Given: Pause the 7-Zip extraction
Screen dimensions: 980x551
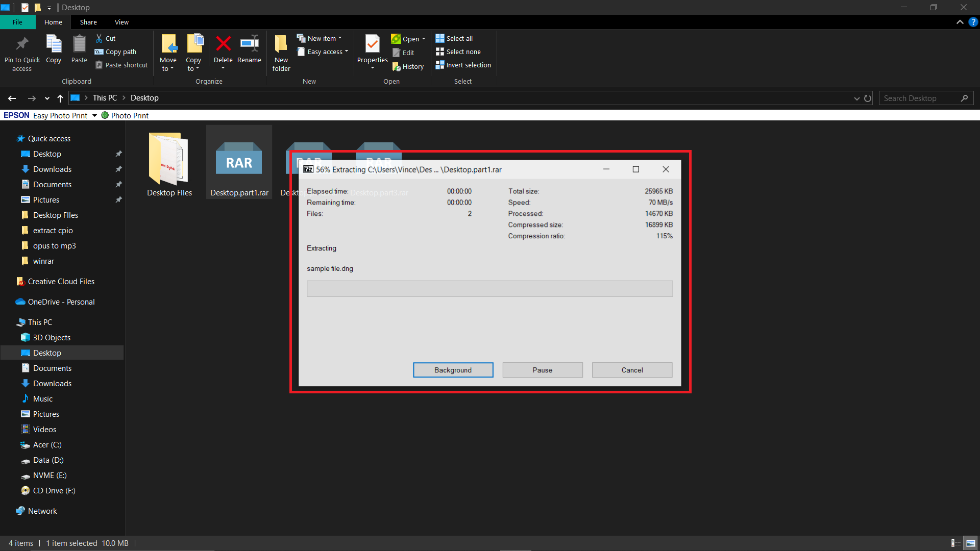Looking at the screenshot, I should coord(542,369).
